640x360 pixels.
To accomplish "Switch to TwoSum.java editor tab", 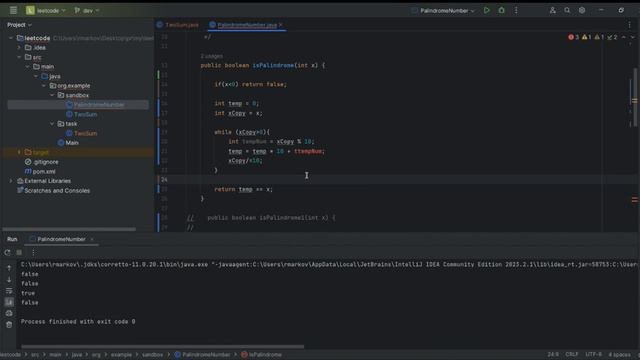I will [x=178, y=25].
